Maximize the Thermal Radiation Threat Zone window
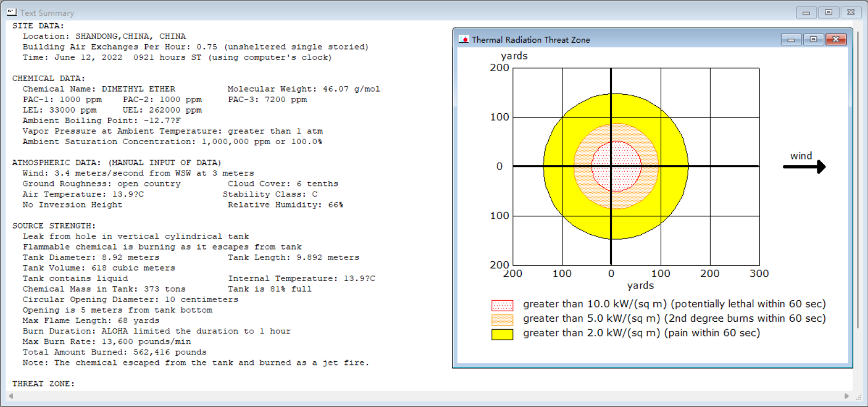The height and width of the screenshot is (407, 868). click(813, 39)
